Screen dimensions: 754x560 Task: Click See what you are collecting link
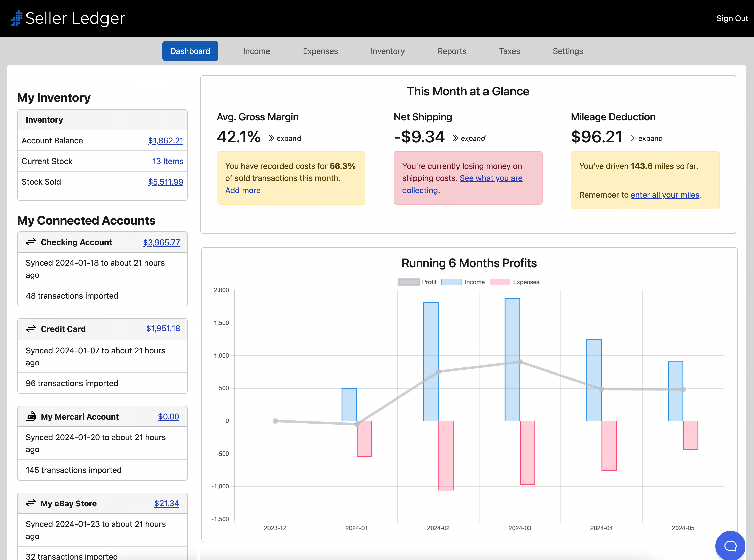tap(491, 178)
